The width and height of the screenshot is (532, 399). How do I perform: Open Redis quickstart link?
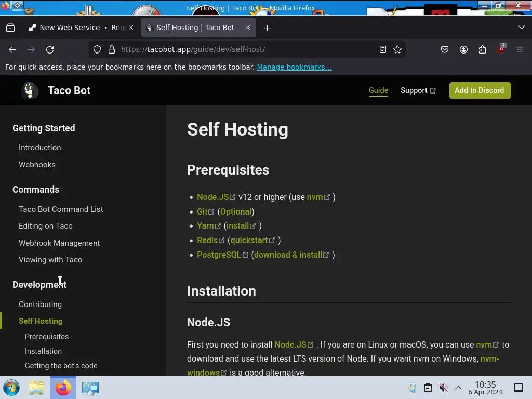pos(252,240)
